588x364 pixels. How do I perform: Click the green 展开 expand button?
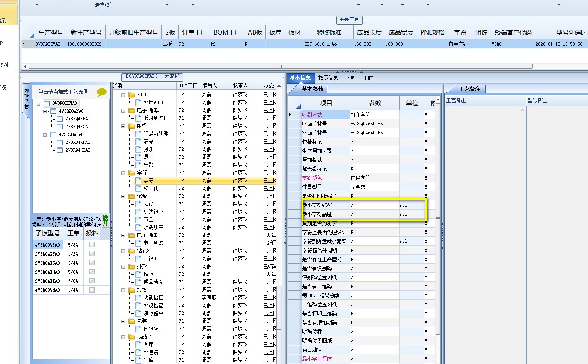click(106, 220)
